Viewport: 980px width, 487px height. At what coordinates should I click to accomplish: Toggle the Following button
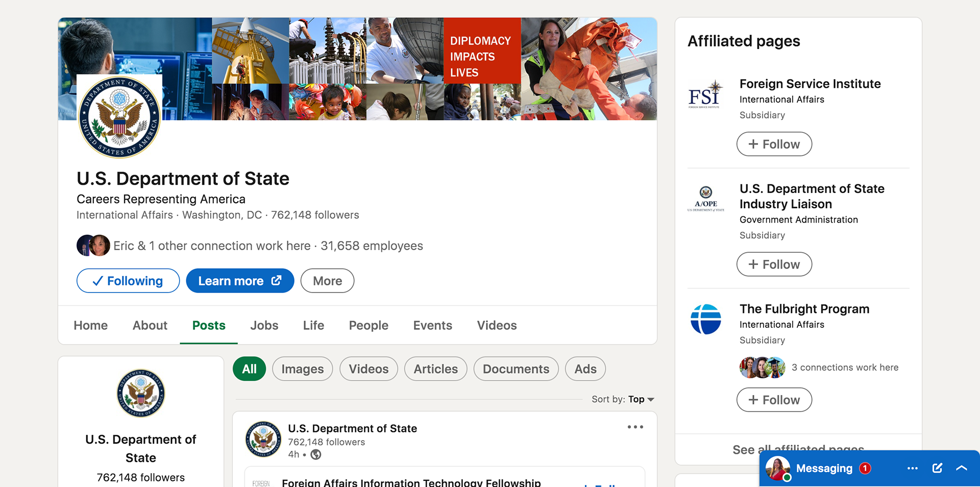pyautogui.click(x=128, y=281)
